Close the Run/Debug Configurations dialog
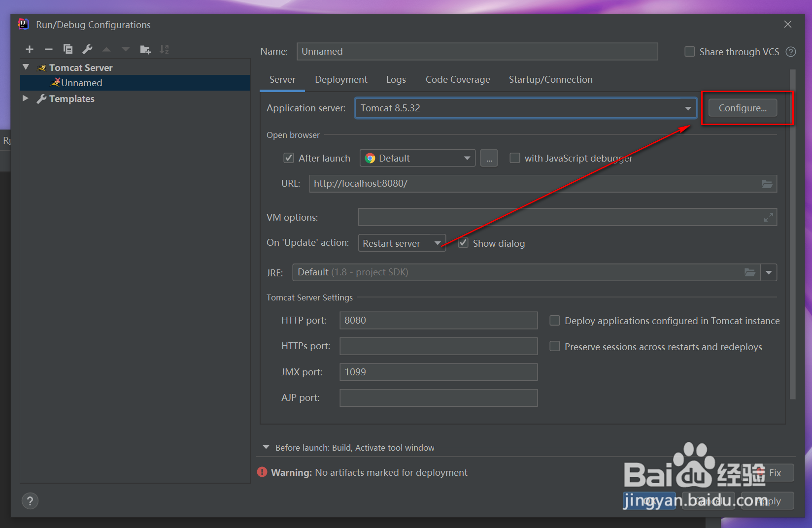This screenshot has height=528, width=812. pyautogui.click(x=788, y=24)
